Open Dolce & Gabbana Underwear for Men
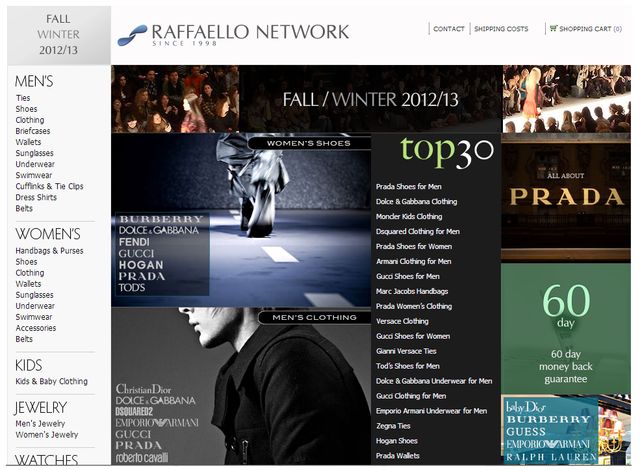This screenshot has height=470, width=640. pos(434,381)
